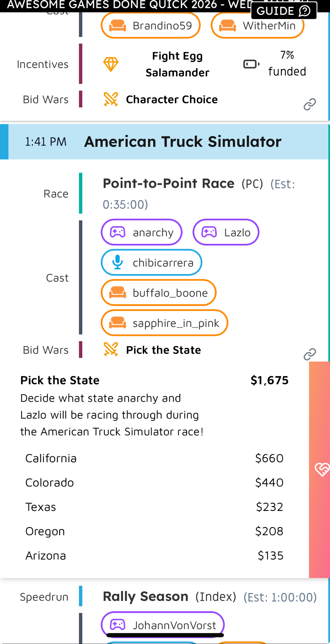This screenshot has height=644, width=330.
Task: Tap the heart donate icon on right edge
Action: (322, 469)
